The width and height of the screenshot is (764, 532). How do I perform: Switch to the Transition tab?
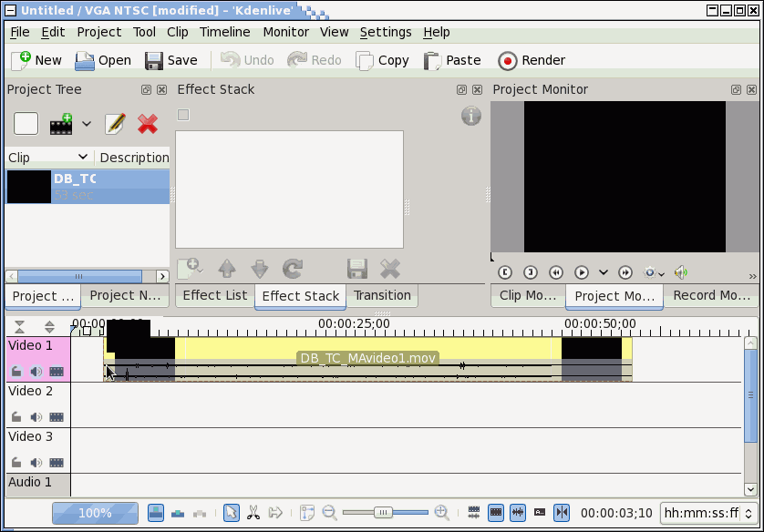[382, 295]
